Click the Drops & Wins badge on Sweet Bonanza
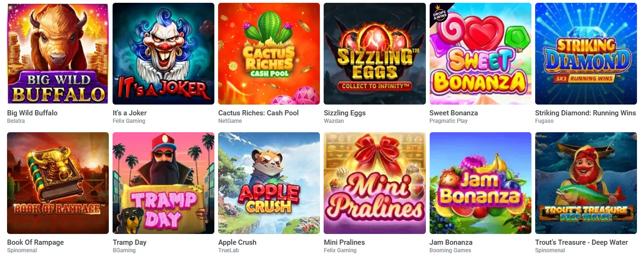644x256 pixels. pyautogui.click(x=439, y=13)
